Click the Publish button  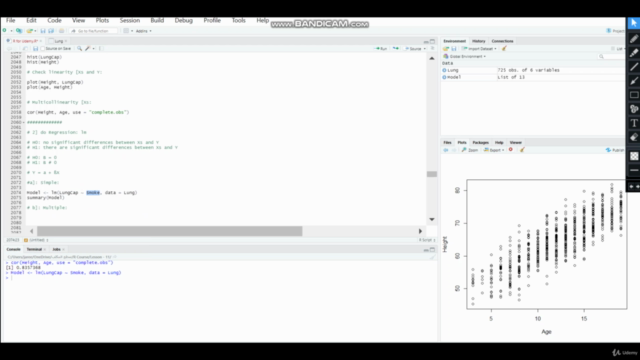click(615, 150)
